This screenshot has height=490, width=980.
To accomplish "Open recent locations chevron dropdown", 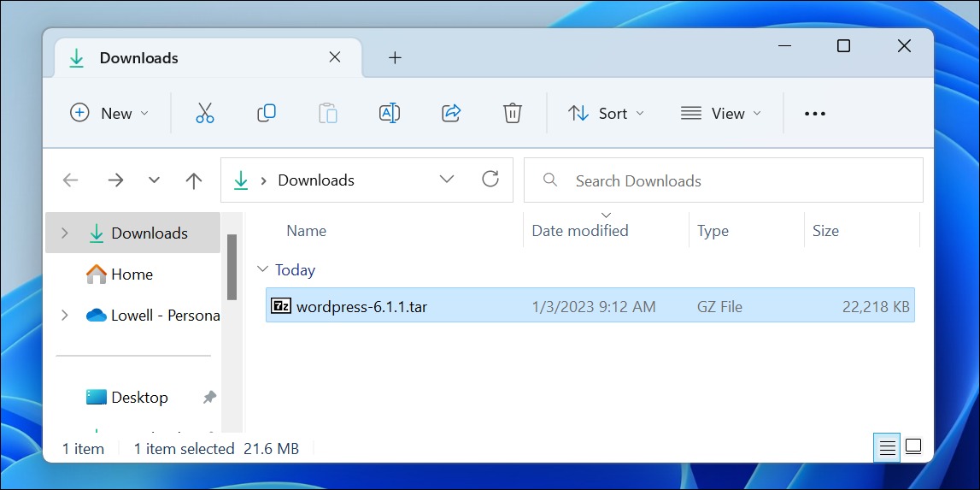I will tap(154, 180).
